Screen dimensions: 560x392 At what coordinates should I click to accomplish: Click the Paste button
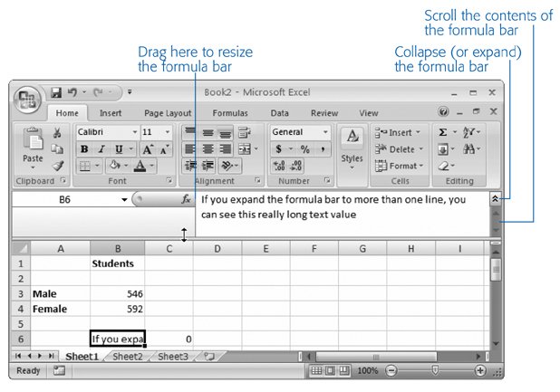tap(33, 147)
